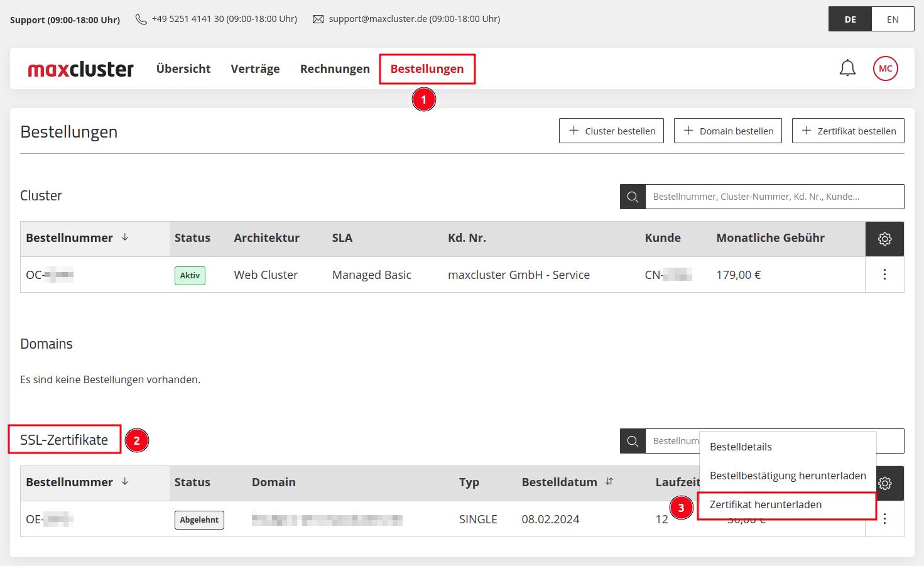Click the Aktiv status badge
This screenshot has height=566, width=924.
(190, 275)
